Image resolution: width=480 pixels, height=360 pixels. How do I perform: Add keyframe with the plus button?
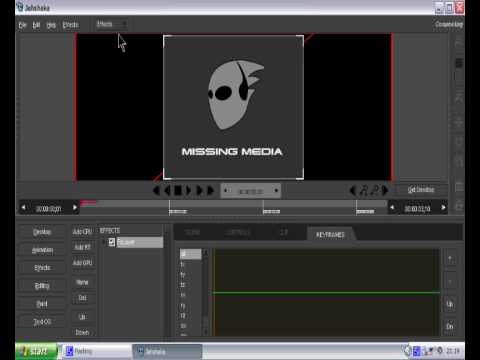point(450,259)
